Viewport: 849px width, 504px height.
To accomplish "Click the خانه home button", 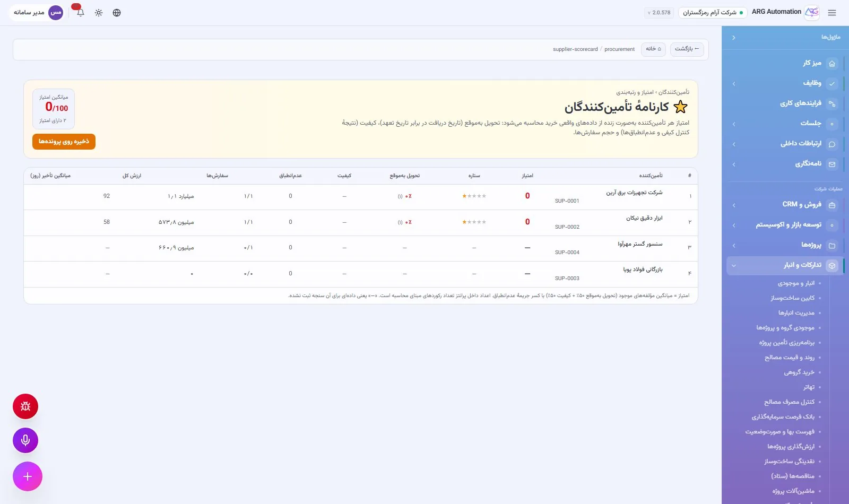I will [x=653, y=49].
